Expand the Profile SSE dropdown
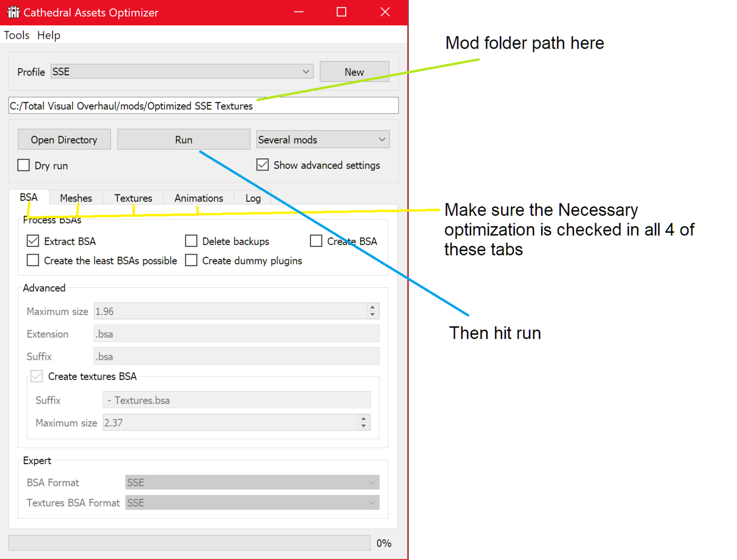This screenshot has width=737, height=560. coord(182,72)
